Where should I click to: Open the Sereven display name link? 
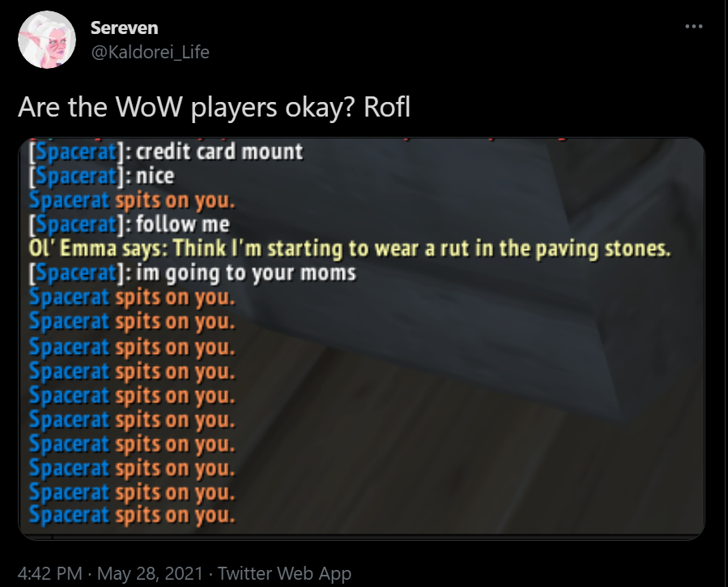coord(125,28)
